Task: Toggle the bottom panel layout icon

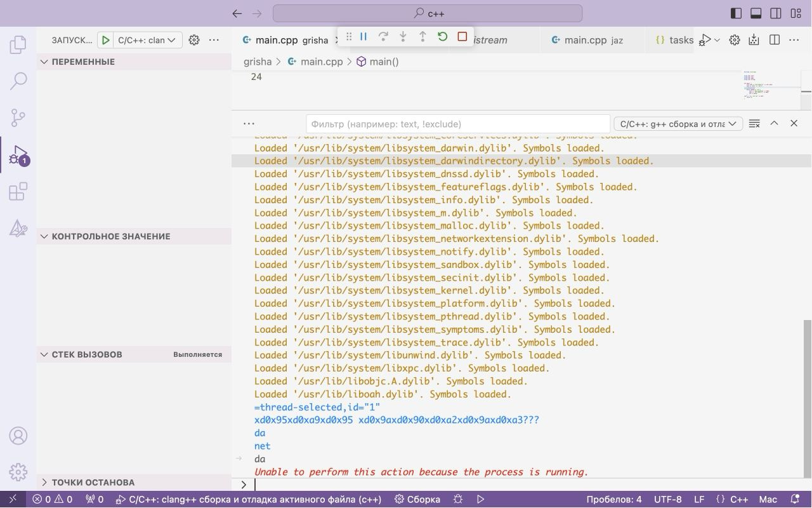Action: coord(756,13)
